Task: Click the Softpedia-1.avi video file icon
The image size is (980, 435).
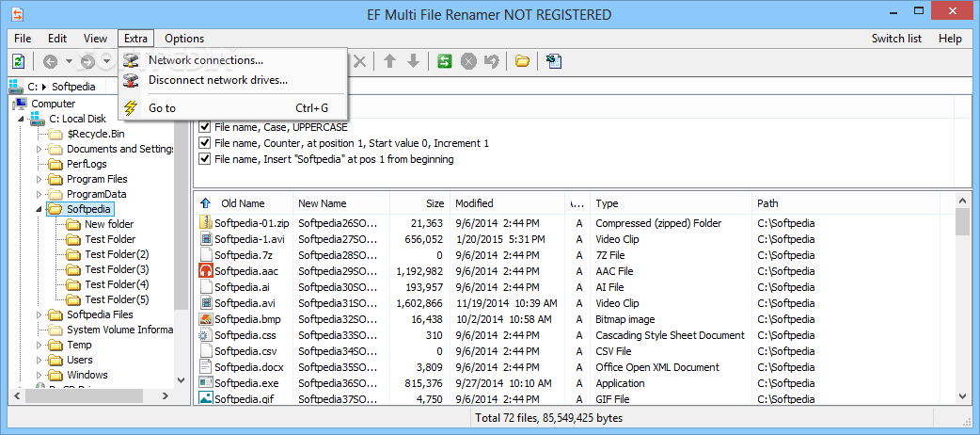Action: pyautogui.click(x=206, y=239)
